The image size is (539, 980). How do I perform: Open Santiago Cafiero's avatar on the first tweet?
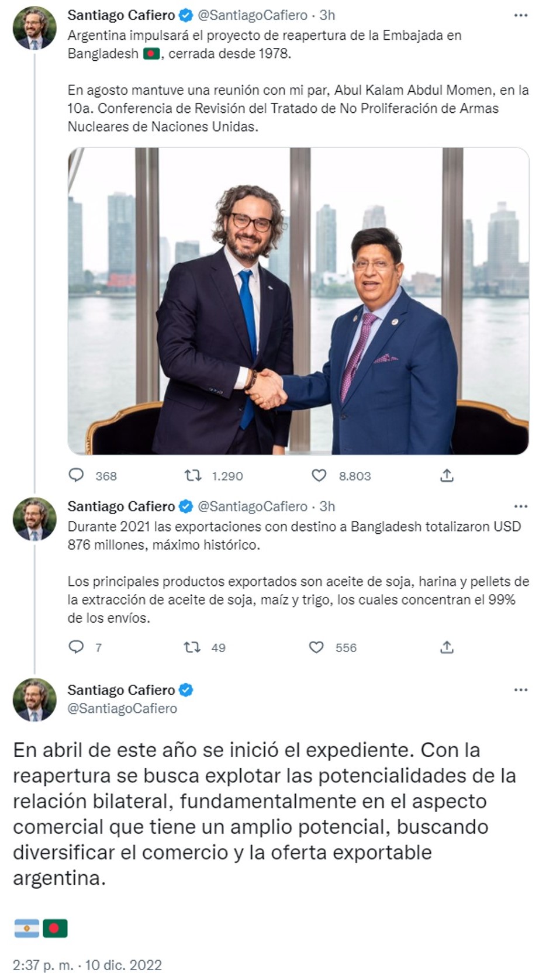[x=34, y=28]
